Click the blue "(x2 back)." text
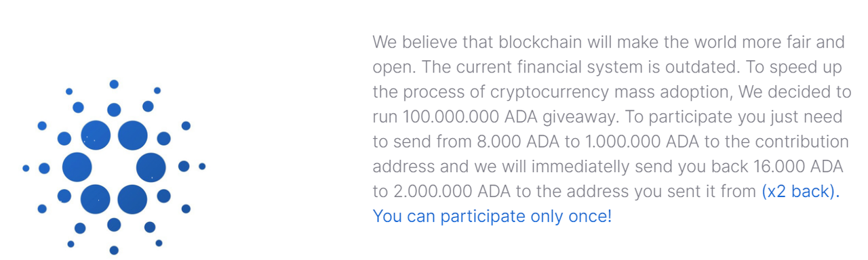This screenshot has width=868, height=260. pyautogui.click(x=800, y=192)
